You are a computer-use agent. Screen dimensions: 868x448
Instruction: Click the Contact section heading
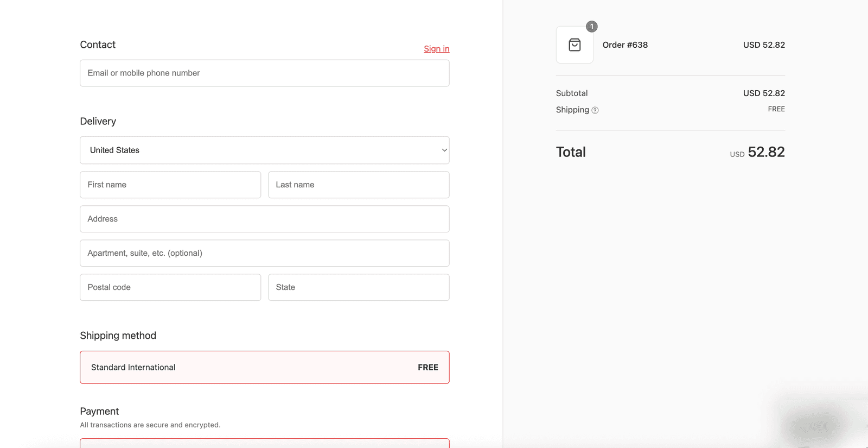98,45
